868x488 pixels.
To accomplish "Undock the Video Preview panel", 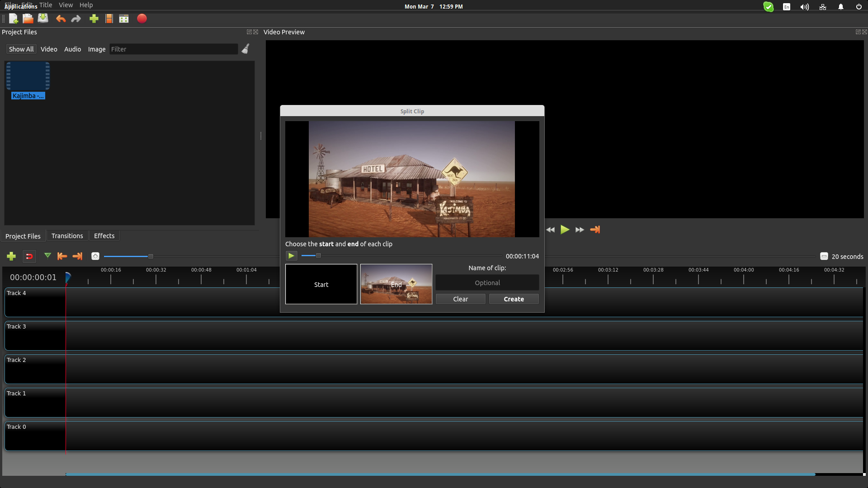I will point(858,32).
